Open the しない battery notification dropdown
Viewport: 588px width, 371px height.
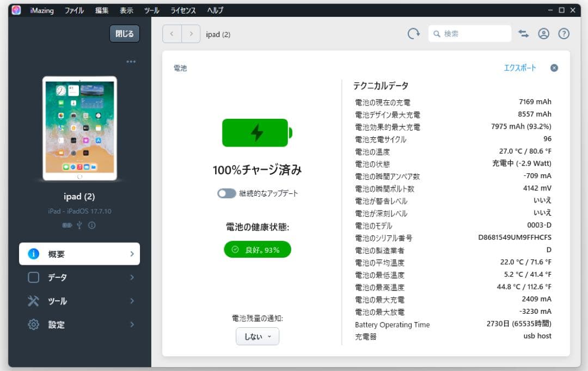pyautogui.click(x=257, y=336)
